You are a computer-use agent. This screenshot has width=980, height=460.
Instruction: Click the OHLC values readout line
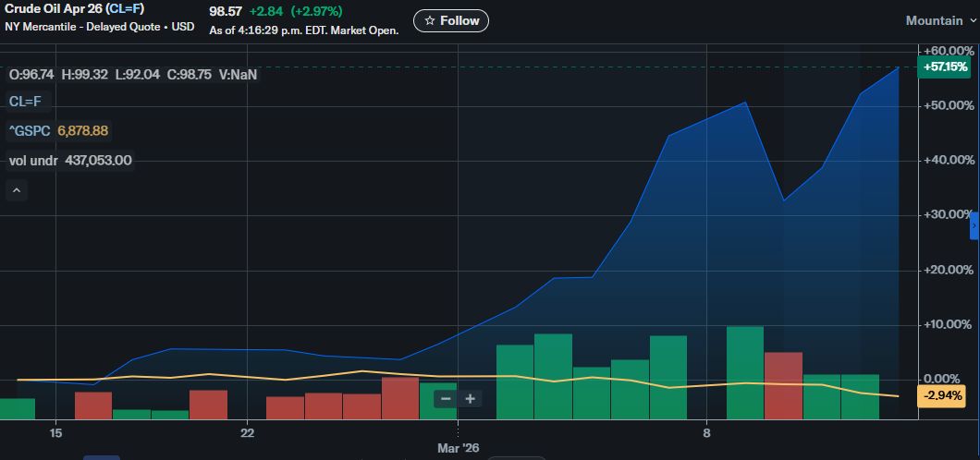tap(133, 75)
